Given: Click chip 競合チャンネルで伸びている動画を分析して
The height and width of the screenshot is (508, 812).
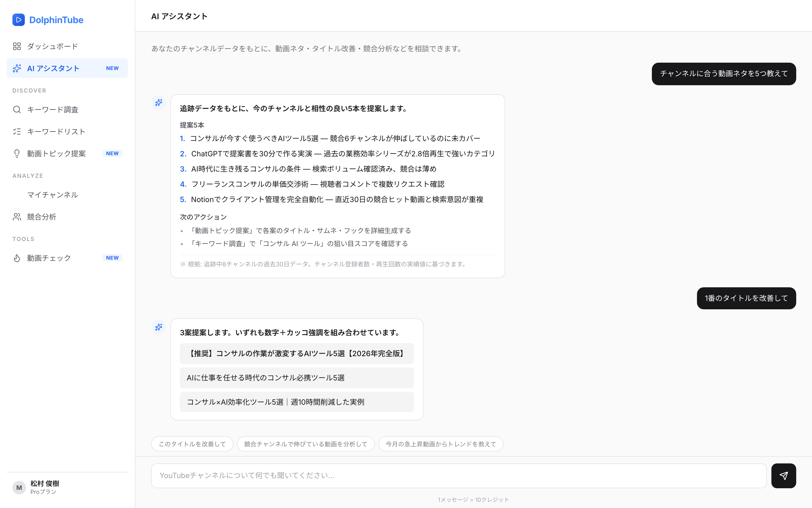Looking at the screenshot, I should (306, 444).
